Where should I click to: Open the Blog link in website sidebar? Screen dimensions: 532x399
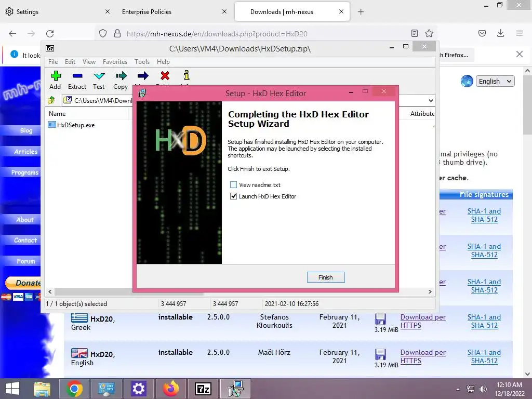(x=26, y=130)
